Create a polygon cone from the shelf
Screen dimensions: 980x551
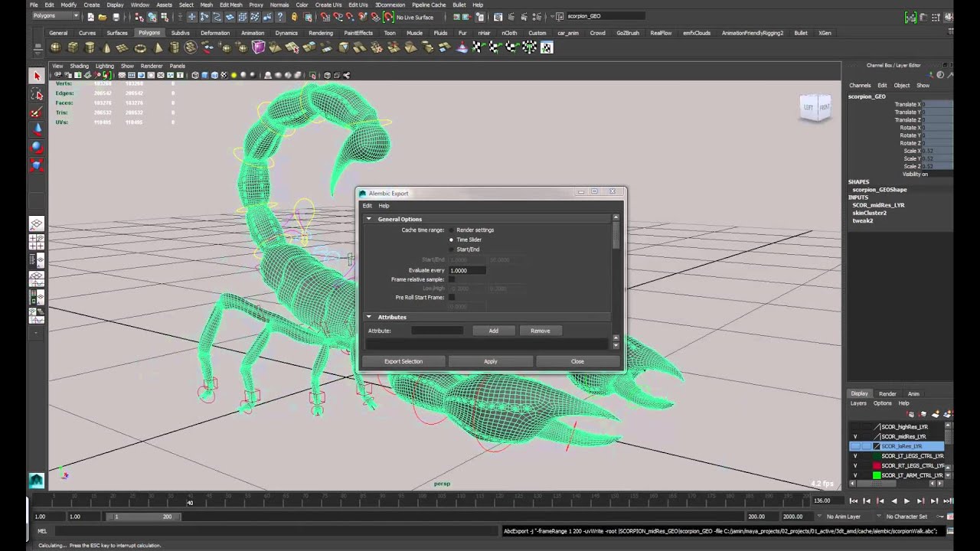106,47
